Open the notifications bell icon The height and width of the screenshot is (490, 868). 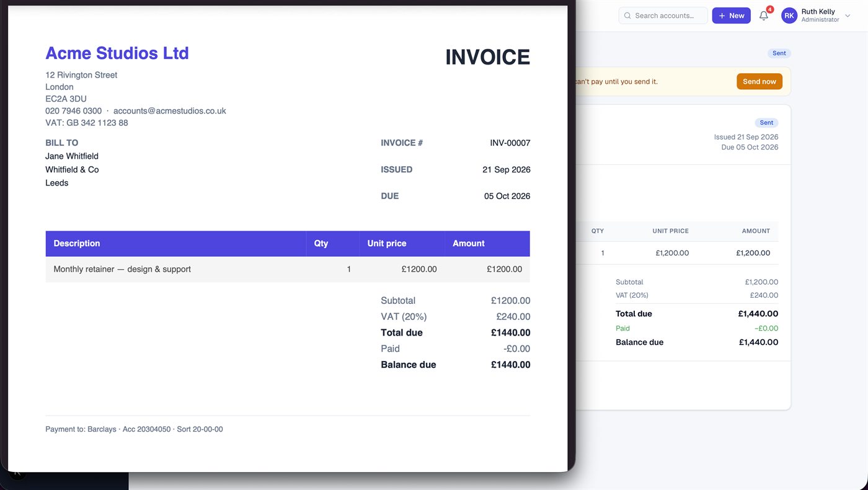click(764, 16)
